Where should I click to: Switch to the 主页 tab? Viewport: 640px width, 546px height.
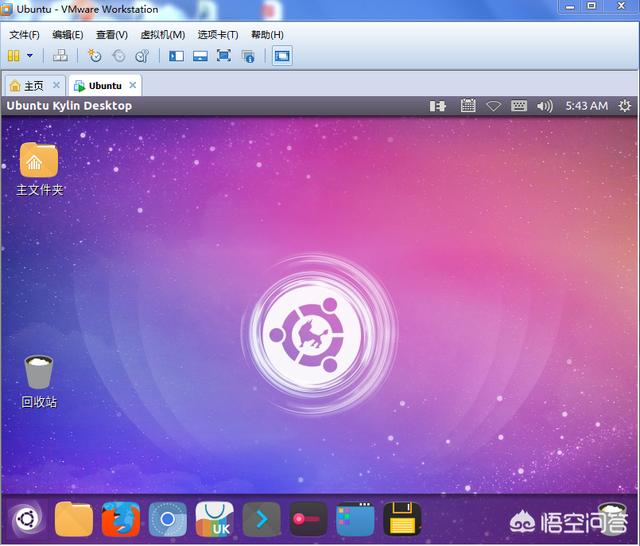click(28, 85)
